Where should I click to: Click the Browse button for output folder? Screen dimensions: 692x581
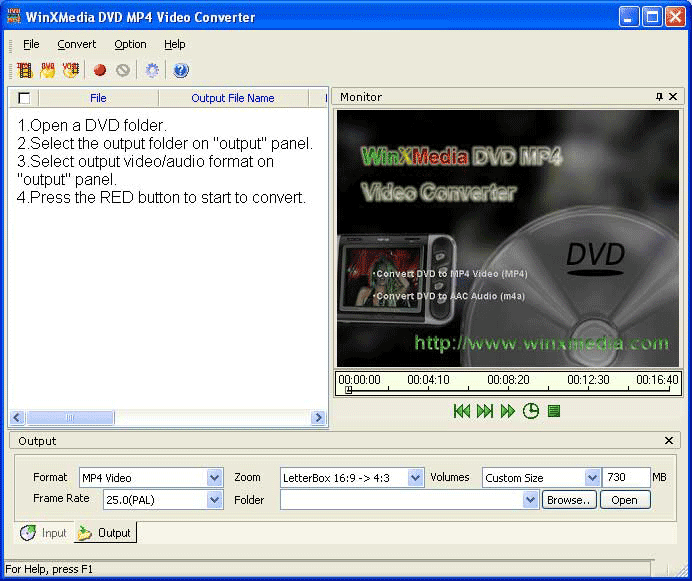[570, 500]
